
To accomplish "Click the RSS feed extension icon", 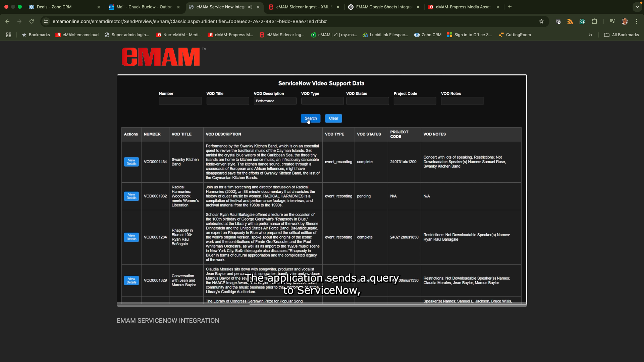I will tap(570, 21).
